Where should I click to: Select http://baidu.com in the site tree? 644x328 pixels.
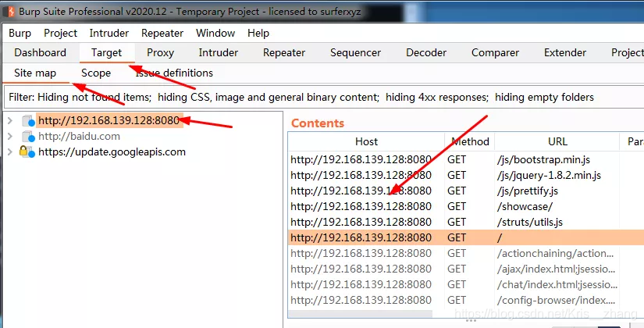click(79, 136)
